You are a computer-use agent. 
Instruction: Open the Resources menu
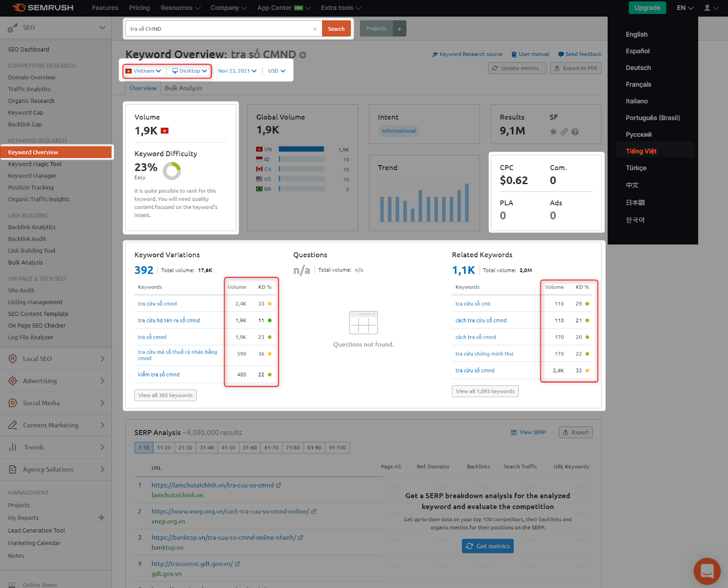click(x=180, y=8)
